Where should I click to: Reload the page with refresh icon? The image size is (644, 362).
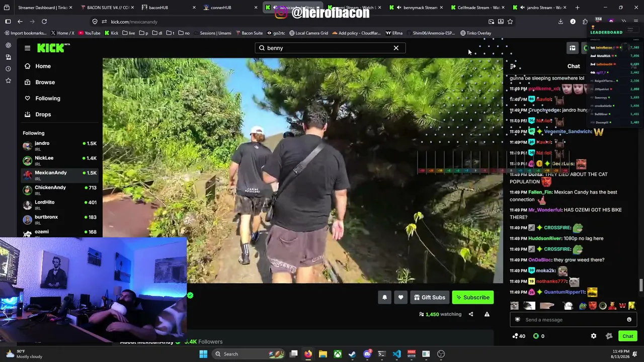point(44,22)
